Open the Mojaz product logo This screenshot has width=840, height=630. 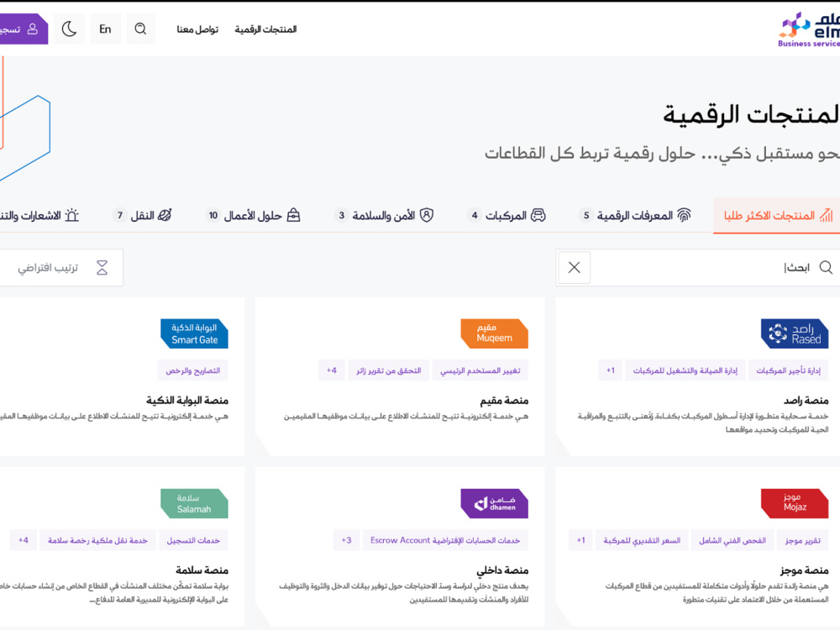tap(795, 503)
